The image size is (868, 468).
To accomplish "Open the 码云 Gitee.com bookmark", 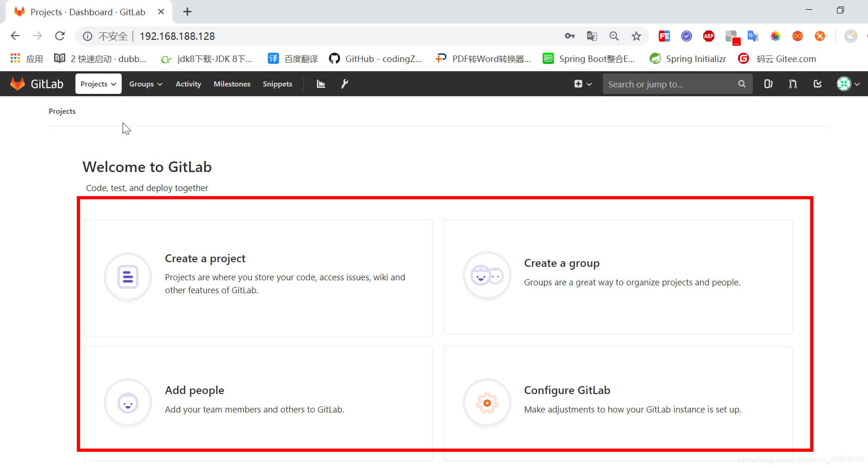I will 777,59.
